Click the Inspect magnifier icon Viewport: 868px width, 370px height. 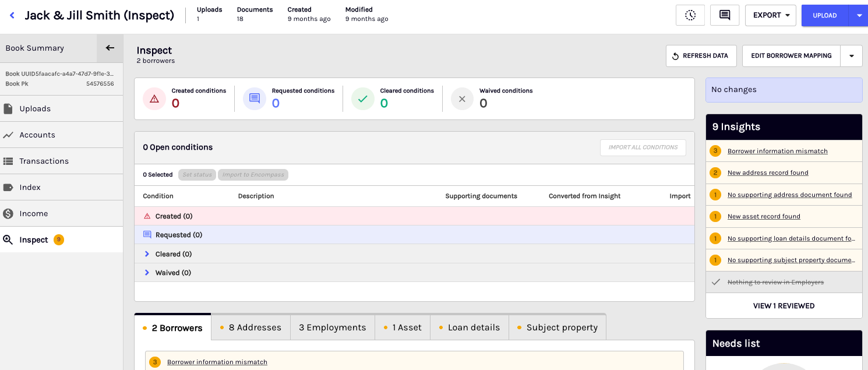click(x=8, y=240)
